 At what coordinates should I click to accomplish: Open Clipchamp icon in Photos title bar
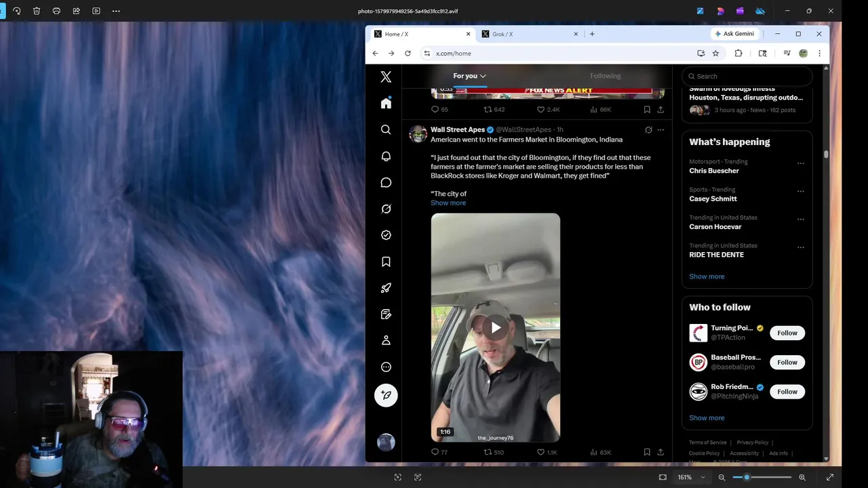coord(740,11)
